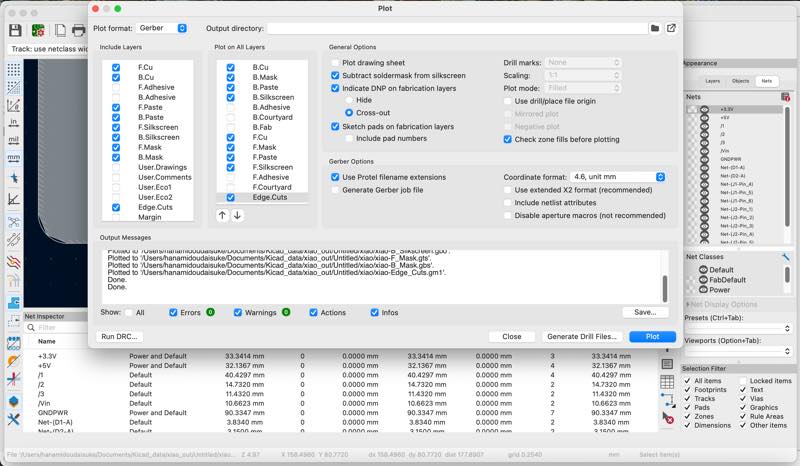Toggle Use Protel filename extensions
The height and width of the screenshot is (466, 800).
pos(335,177)
